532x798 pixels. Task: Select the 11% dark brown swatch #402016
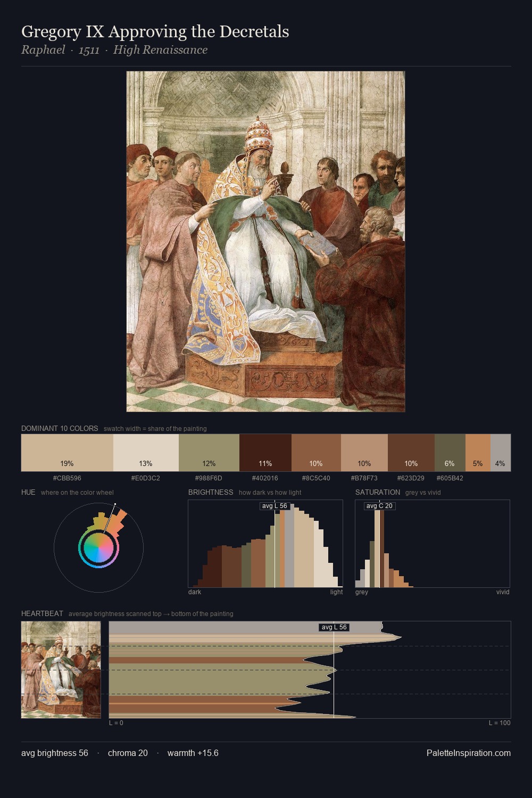(265, 453)
